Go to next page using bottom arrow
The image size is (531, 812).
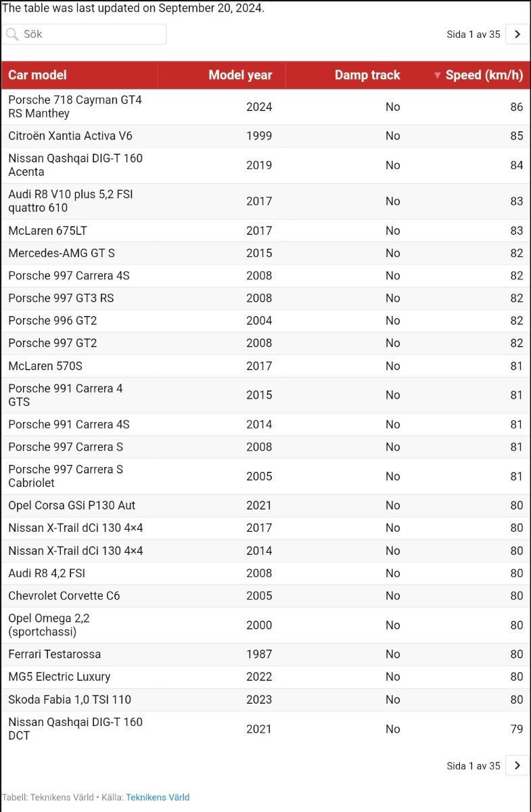point(517,765)
